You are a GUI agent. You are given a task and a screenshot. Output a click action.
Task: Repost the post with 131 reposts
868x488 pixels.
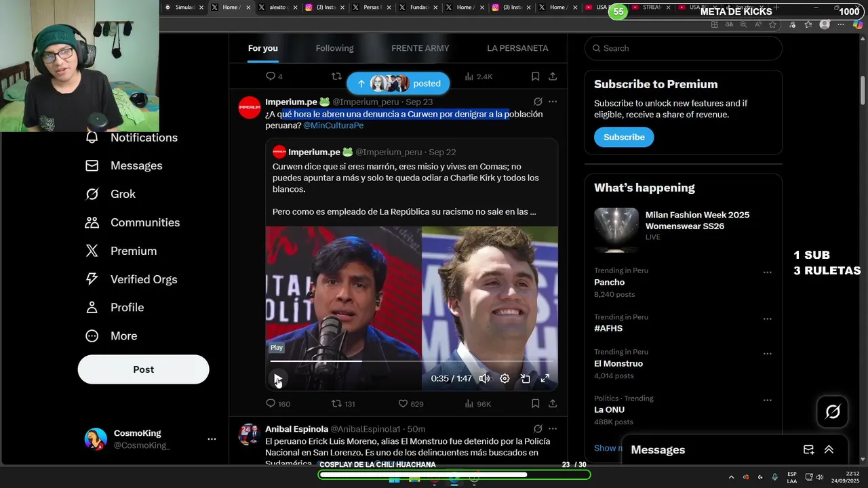343,403
